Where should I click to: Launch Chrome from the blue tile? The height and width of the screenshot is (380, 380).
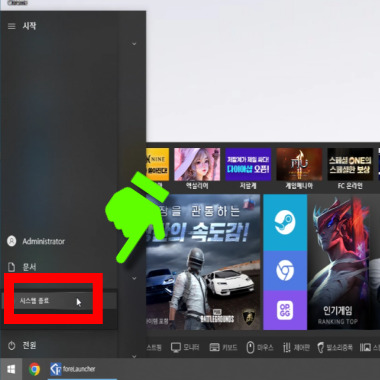(x=285, y=270)
